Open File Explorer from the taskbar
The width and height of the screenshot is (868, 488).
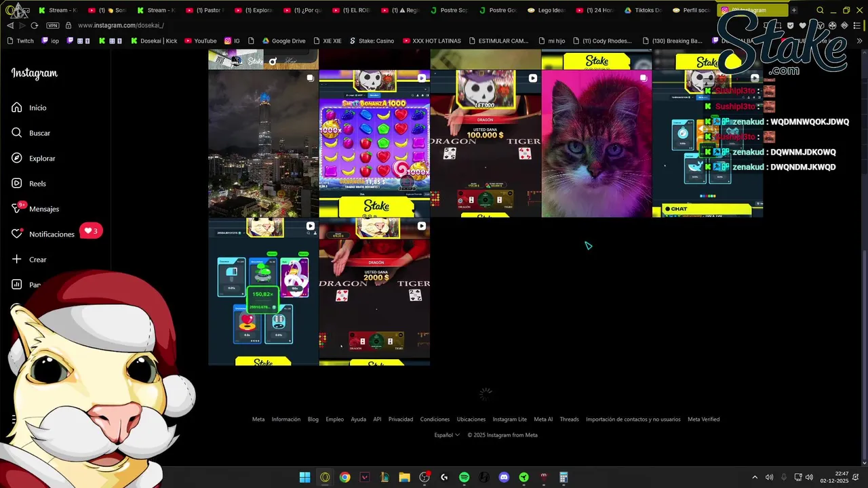click(404, 477)
